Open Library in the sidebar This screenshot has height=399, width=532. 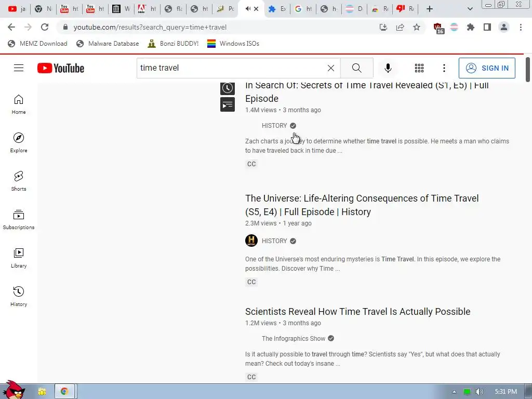[19, 258]
